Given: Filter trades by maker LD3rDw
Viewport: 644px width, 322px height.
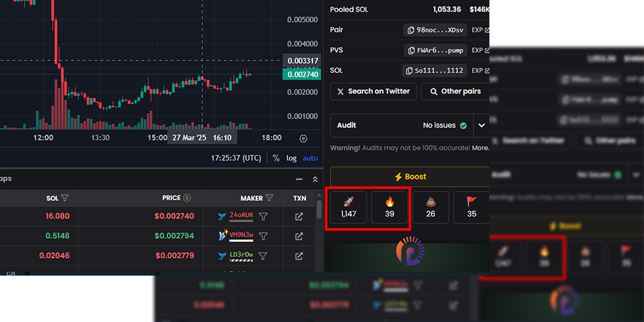Looking at the screenshot, I should (x=263, y=256).
